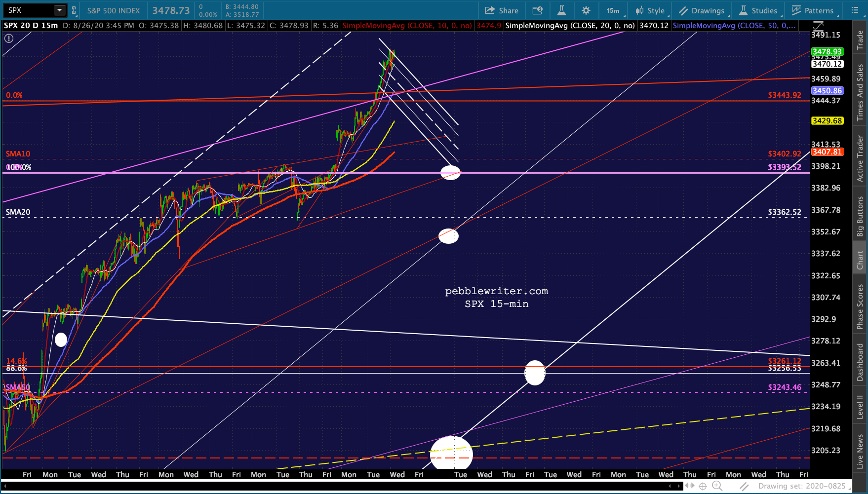Toggle the price axis scale curve icon
Image resolution: width=868 pixels, height=494 pixels.
818,26
